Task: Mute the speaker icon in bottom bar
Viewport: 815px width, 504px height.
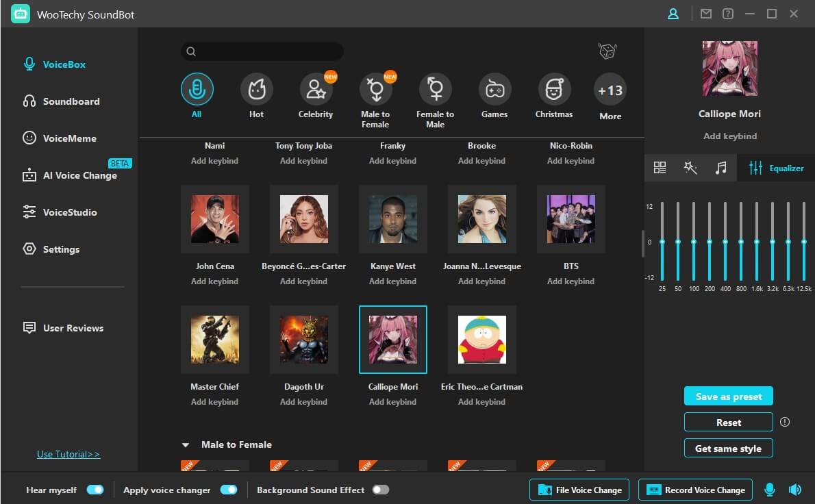Action: pos(794,490)
